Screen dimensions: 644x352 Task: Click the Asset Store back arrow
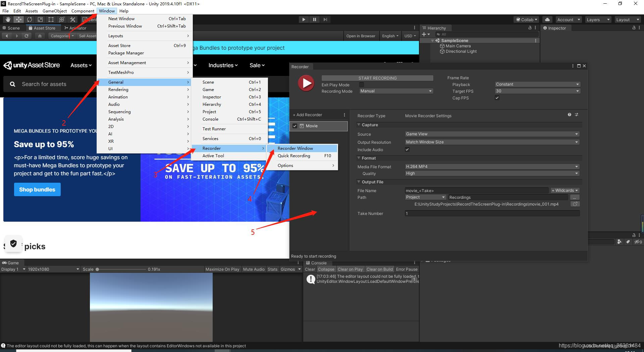pyautogui.click(x=7, y=36)
